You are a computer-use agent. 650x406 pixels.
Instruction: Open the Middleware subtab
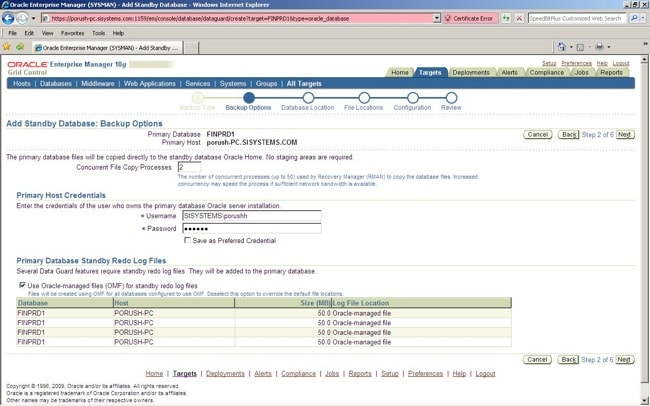(97, 83)
